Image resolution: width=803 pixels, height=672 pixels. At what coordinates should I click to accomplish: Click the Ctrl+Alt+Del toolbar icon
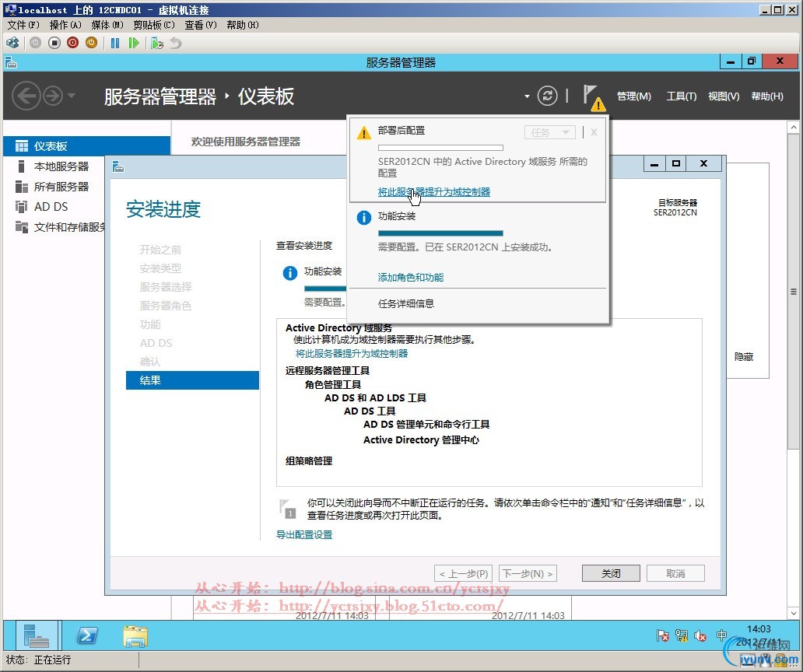12,43
